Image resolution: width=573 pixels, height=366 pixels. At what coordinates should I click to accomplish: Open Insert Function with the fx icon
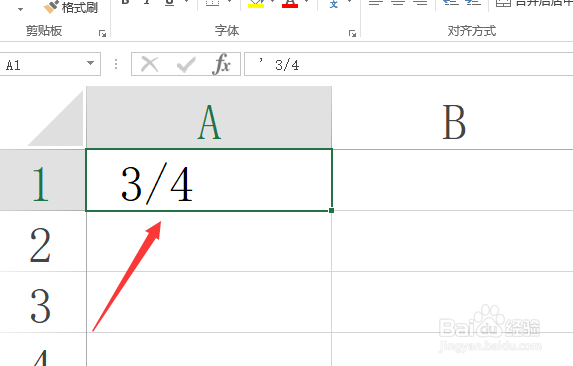(221, 64)
